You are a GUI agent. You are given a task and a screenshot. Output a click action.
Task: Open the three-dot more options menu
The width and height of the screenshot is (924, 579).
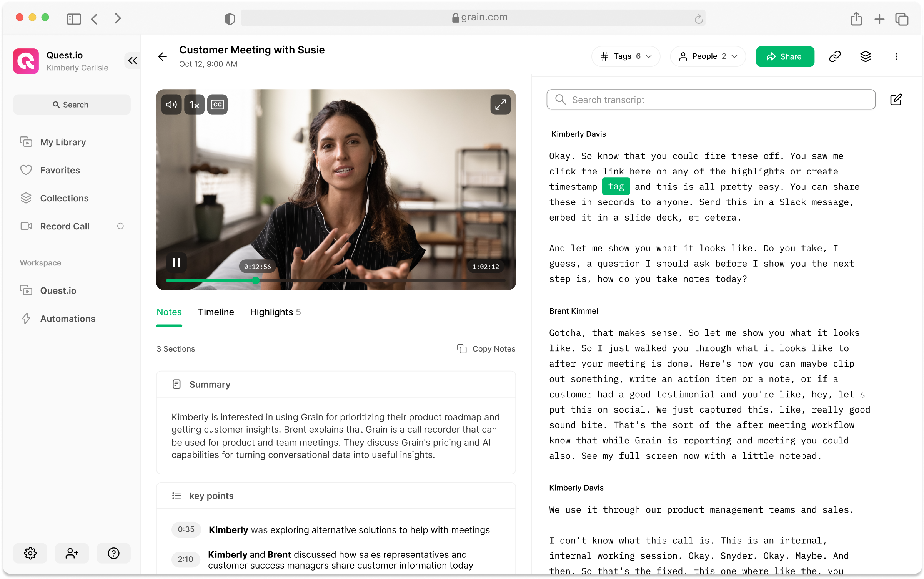[x=896, y=56]
